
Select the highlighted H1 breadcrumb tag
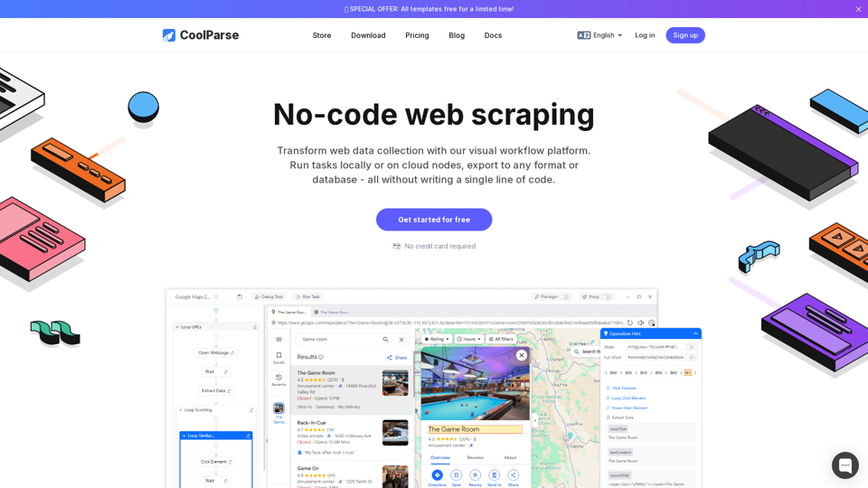pyautogui.click(x=687, y=373)
